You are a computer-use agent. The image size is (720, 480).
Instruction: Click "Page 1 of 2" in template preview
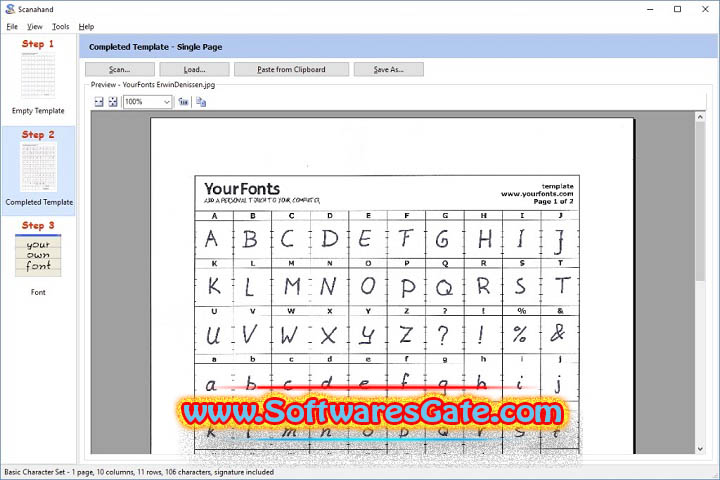(553, 201)
